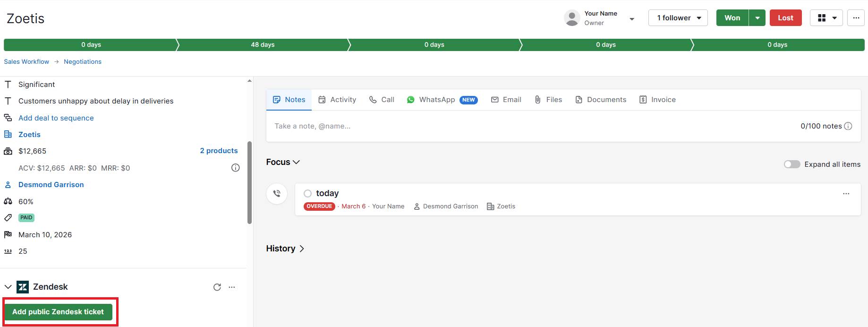This screenshot has height=327, width=868.
Task: Open the grid layout view dropdown
Action: tap(826, 18)
